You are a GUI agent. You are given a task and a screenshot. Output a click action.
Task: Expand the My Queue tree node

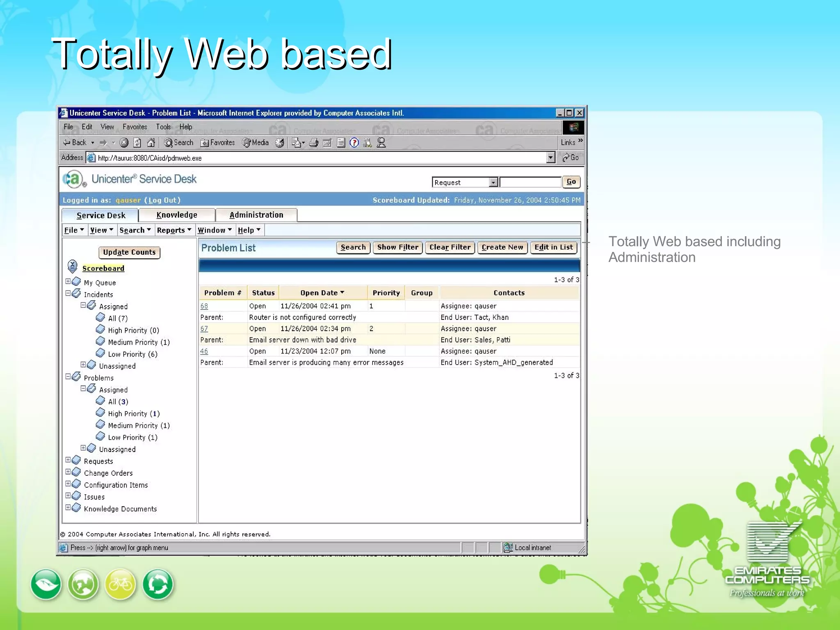coord(68,281)
